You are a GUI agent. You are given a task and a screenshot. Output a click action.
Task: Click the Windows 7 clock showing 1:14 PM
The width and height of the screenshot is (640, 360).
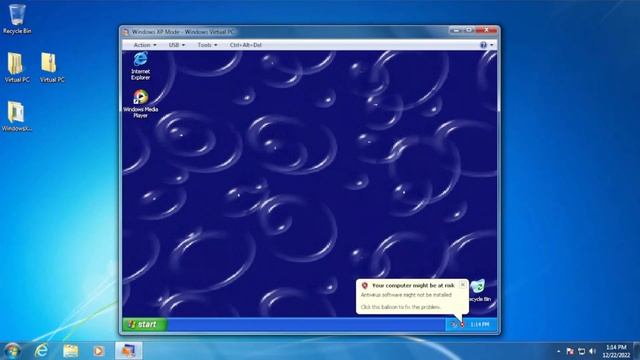(x=616, y=351)
